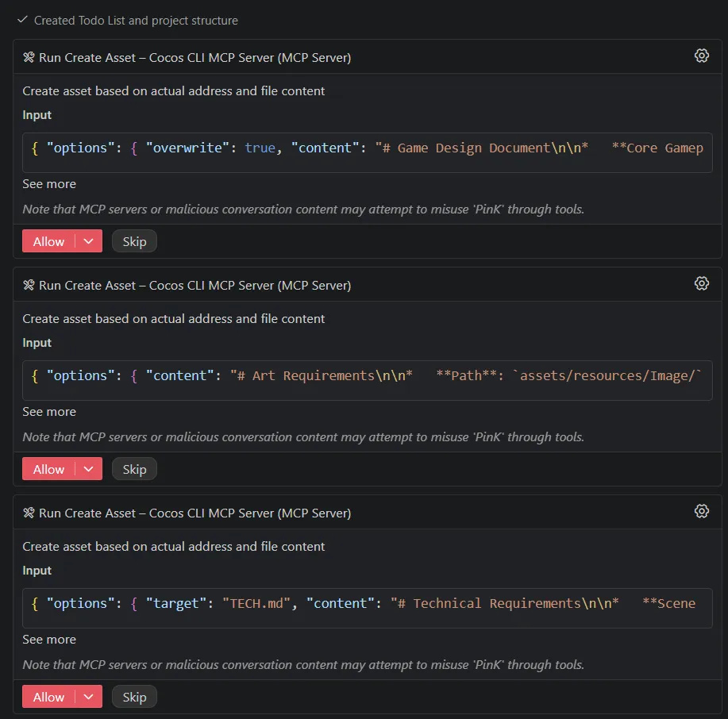728x719 pixels.
Task: Skip the TECH.md asset creation
Action: pyautogui.click(x=134, y=697)
